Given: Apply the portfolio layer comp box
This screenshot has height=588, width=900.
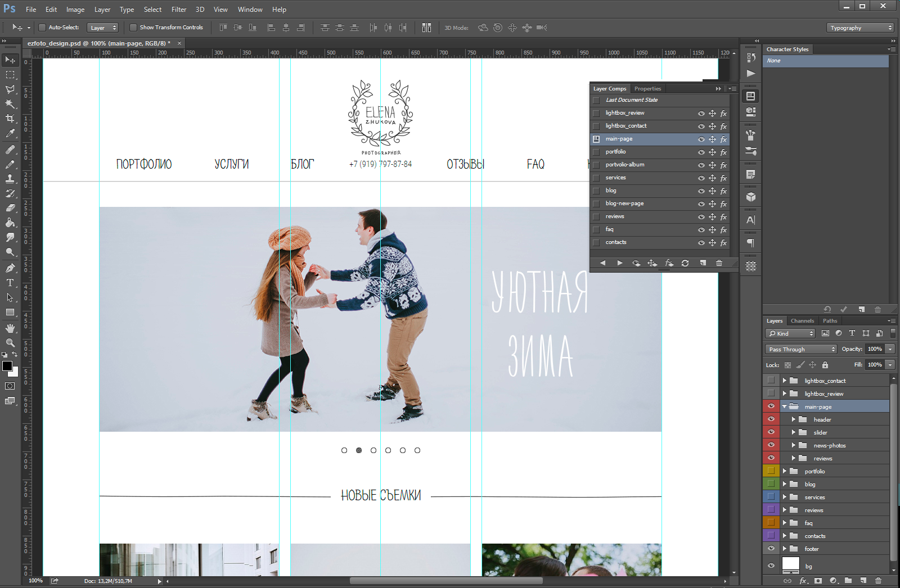Looking at the screenshot, I should (596, 152).
